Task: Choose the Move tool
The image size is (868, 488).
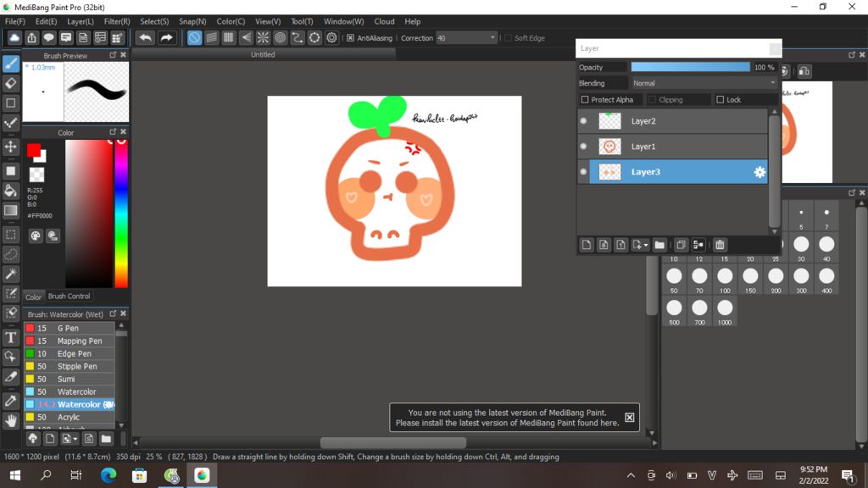Action: [10, 147]
